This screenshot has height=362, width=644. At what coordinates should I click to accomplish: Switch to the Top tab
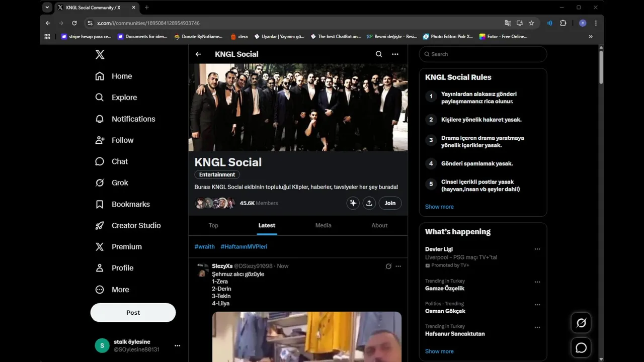click(x=213, y=225)
